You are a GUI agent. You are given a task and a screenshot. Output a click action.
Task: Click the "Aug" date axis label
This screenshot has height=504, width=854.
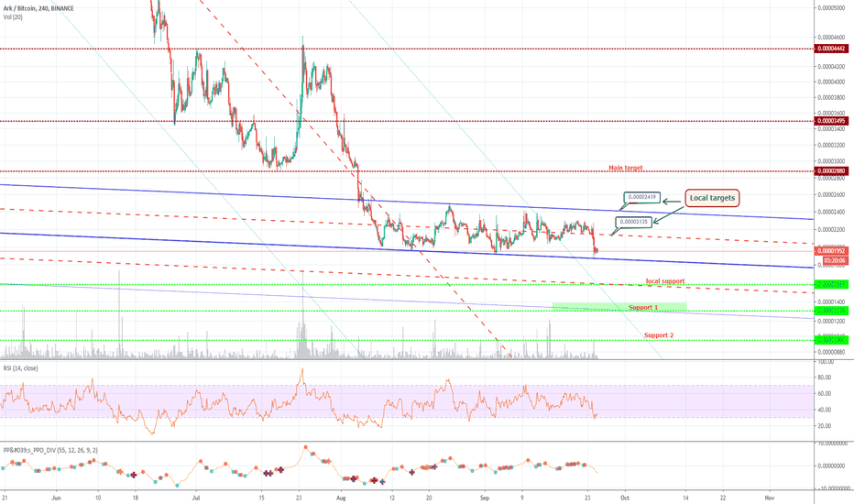[342, 498]
